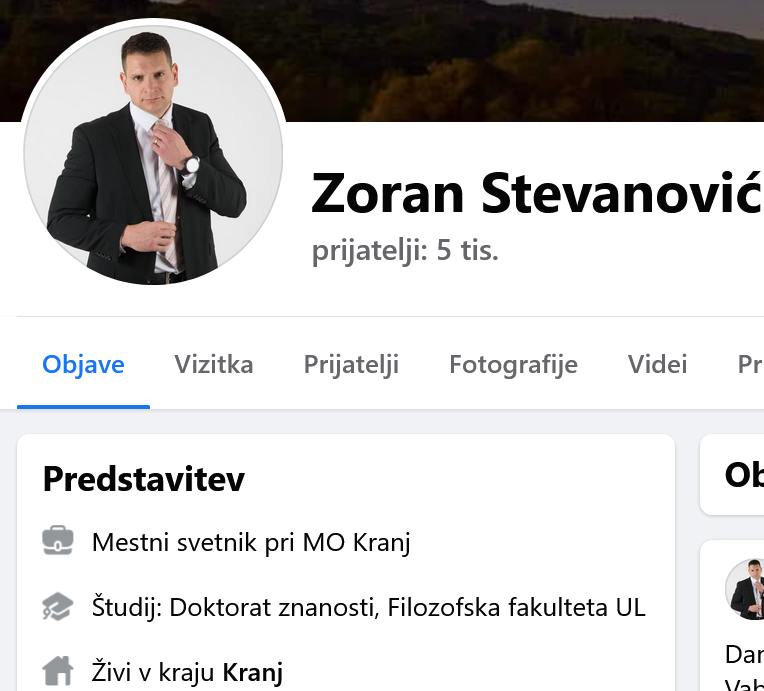Click the graduation cap education icon
The height and width of the screenshot is (691, 764).
pyautogui.click(x=58, y=606)
